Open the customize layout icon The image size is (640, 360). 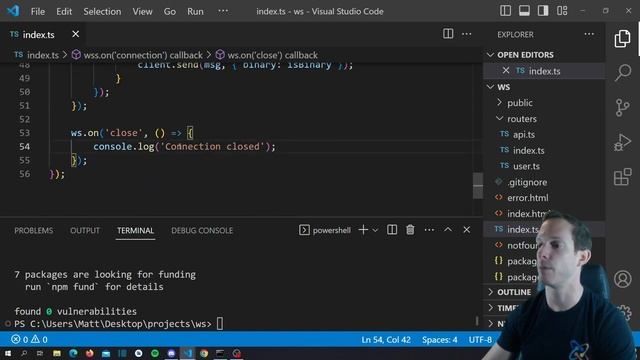(x=562, y=11)
